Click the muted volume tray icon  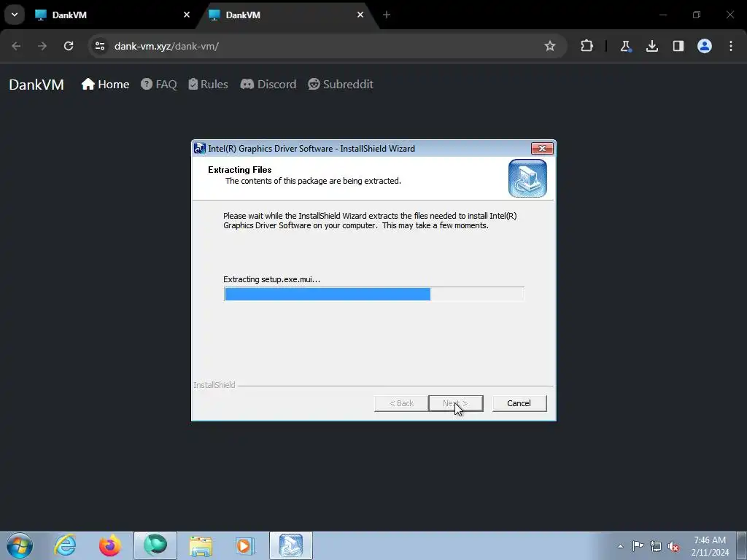click(673, 546)
